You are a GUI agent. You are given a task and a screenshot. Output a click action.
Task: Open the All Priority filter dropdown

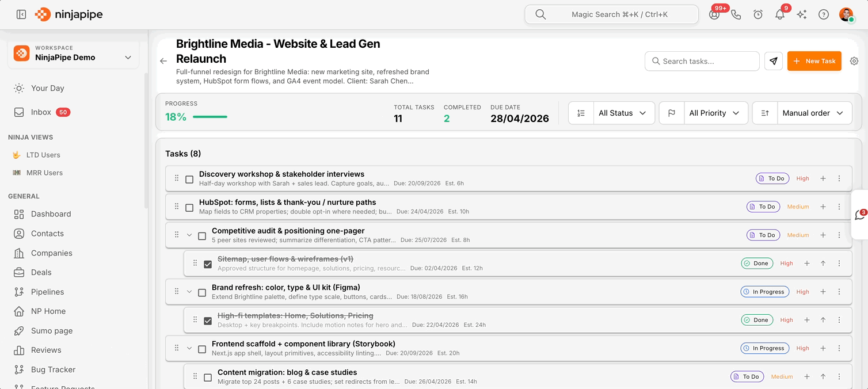(715, 113)
